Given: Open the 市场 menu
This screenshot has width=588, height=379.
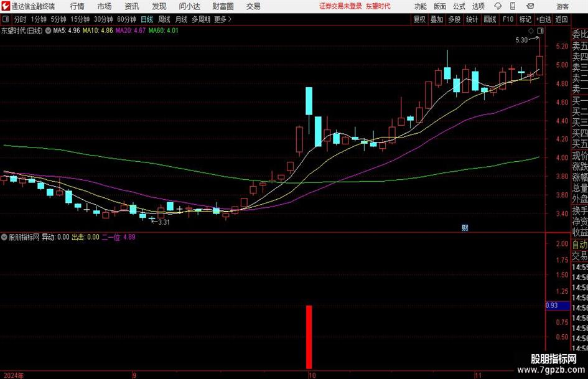Looking at the screenshot, I should point(105,6).
